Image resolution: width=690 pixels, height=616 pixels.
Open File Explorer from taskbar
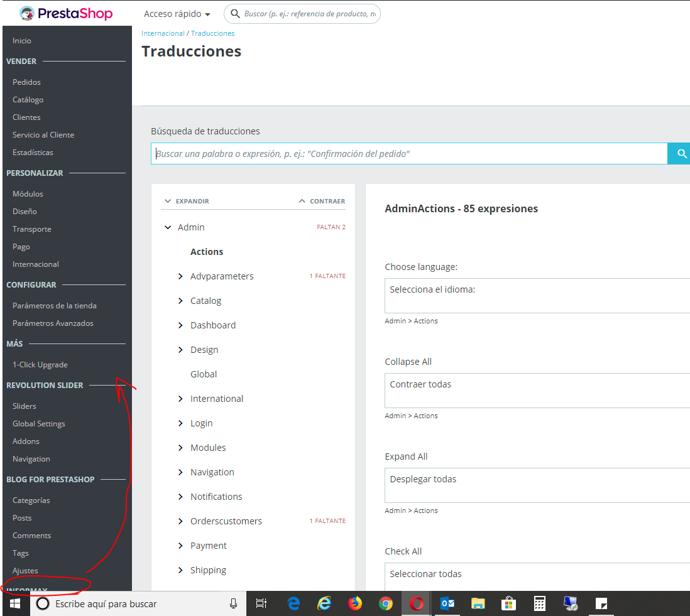click(x=478, y=603)
